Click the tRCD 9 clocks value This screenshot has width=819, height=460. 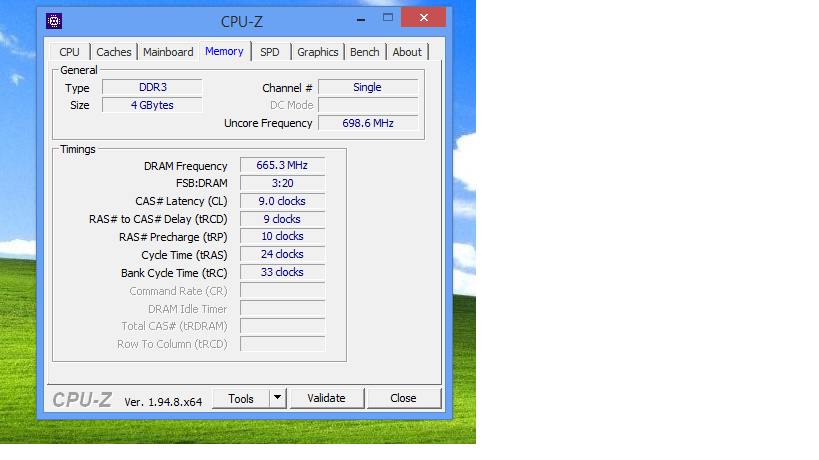pos(283,219)
